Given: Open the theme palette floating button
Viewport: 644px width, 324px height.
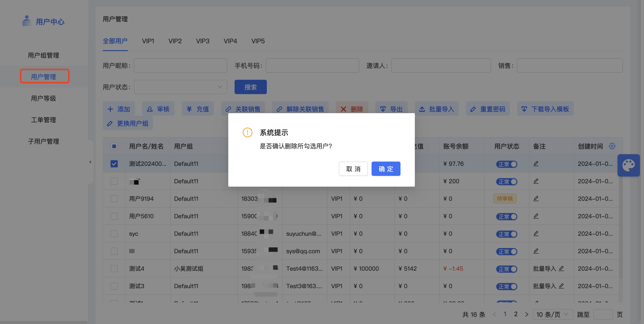Looking at the screenshot, I should [629, 165].
